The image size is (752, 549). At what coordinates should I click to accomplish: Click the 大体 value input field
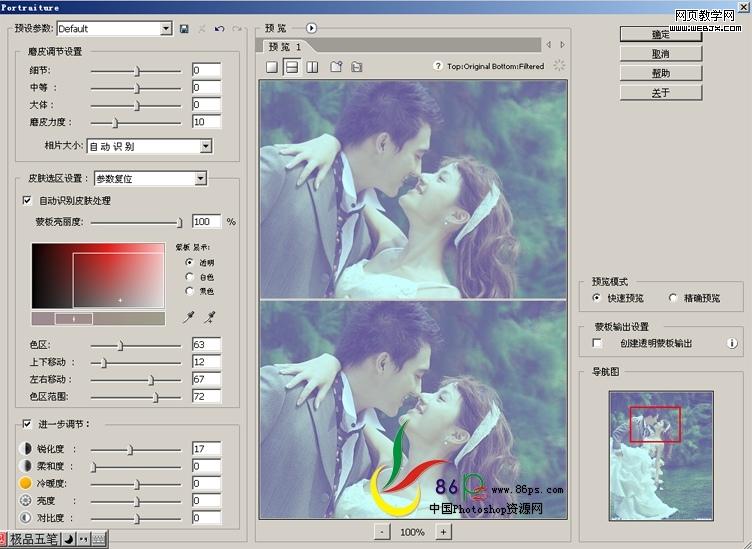206,105
